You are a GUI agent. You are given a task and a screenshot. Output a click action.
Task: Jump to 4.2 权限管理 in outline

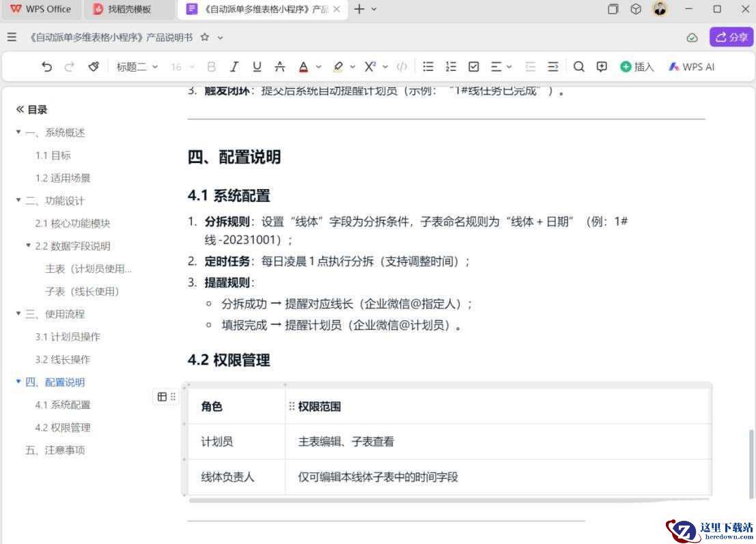(x=63, y=427)
